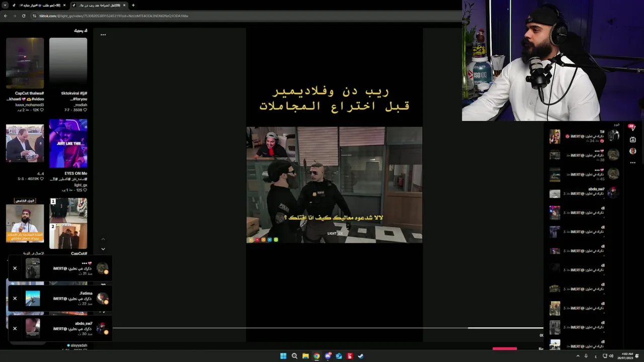
Task: Open the site information icon in address bar
Action: (34, 16)
